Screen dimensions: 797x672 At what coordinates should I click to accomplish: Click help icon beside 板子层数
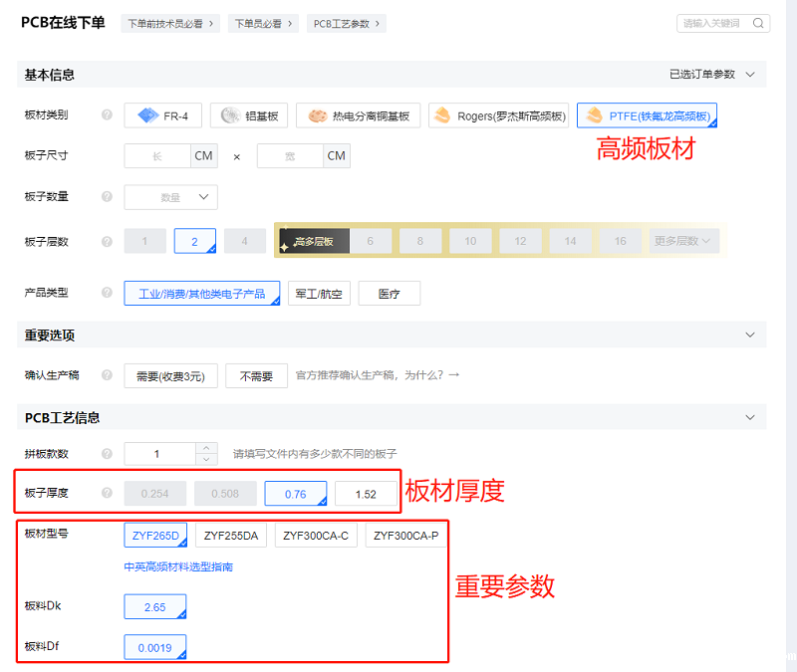coord(107,241)
